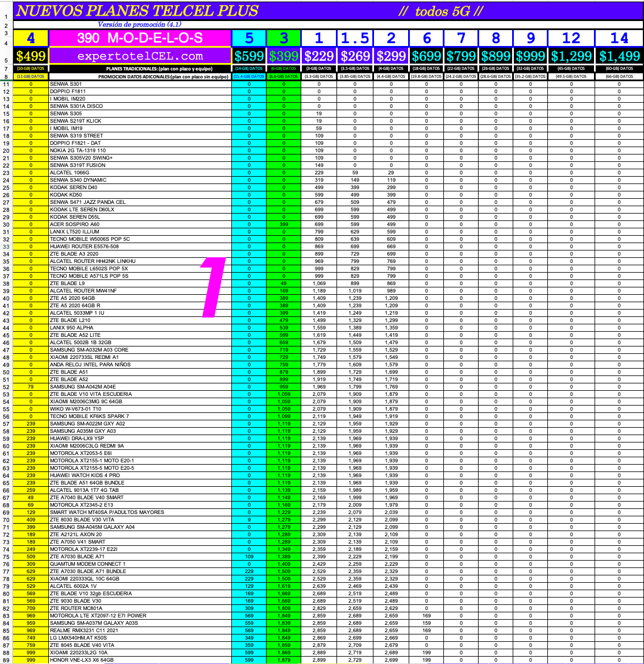
Task: Select 2,829 in the ZTE ROUTER MC801A row
Action: click(319, 608)
